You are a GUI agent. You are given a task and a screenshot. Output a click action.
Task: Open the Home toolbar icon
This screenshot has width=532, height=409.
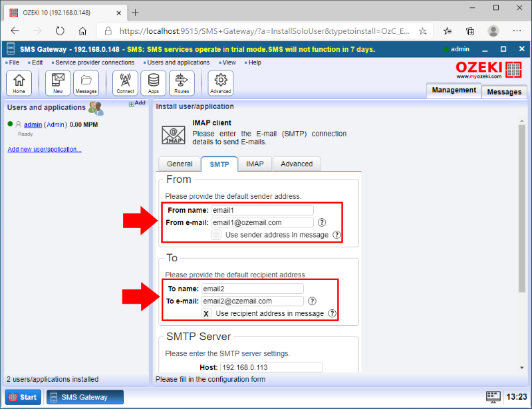point(19,83)
